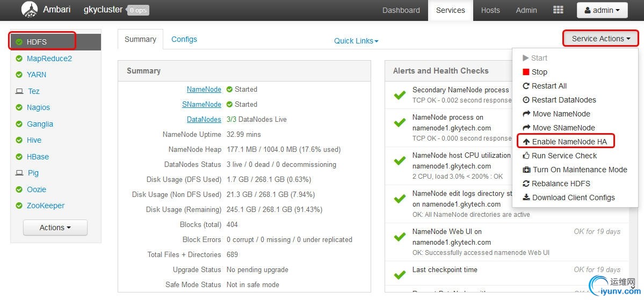Click the Maintenance Mode medkit icon
Screen dimensions: 644x300
[x=527, y=170]
